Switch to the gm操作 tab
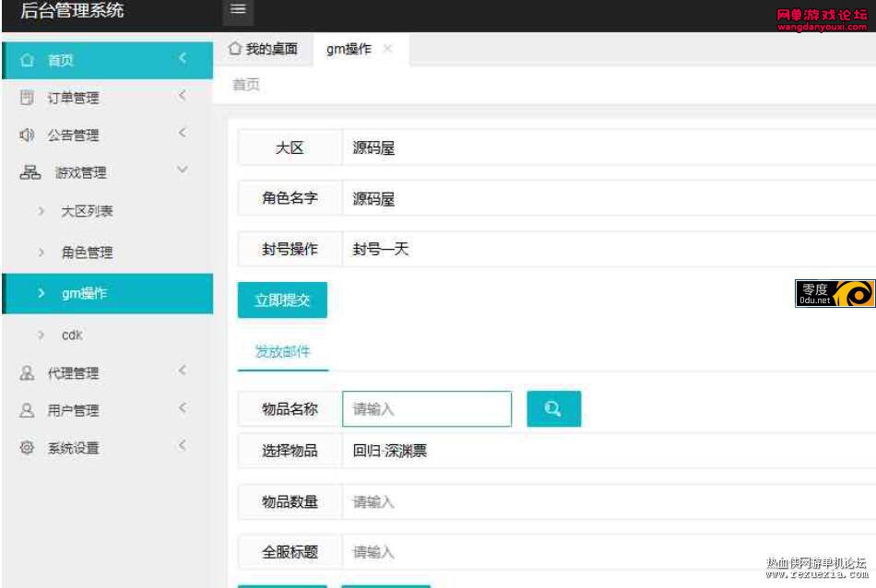This screenshot has height=588, width=876. (361, 49)
